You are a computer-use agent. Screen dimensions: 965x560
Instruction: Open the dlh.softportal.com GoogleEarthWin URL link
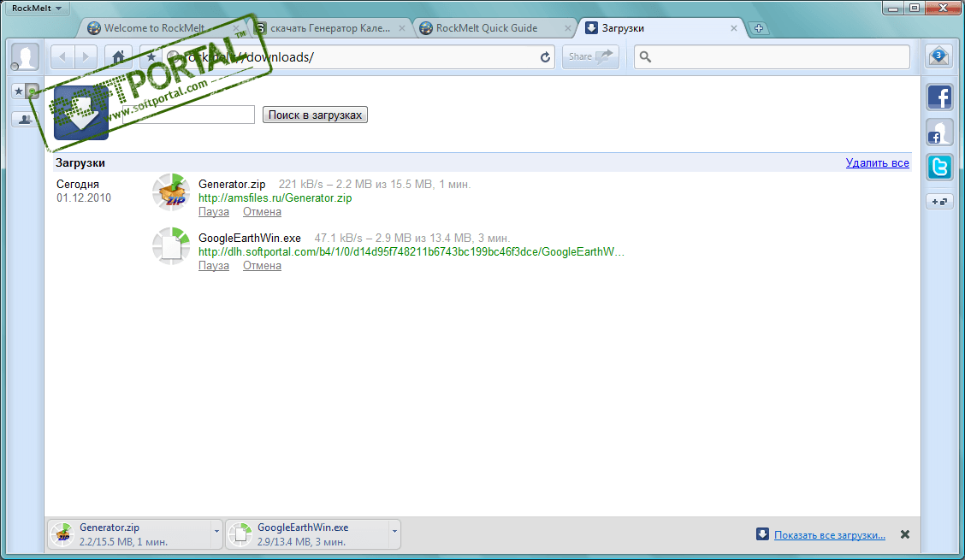(411, 251)
